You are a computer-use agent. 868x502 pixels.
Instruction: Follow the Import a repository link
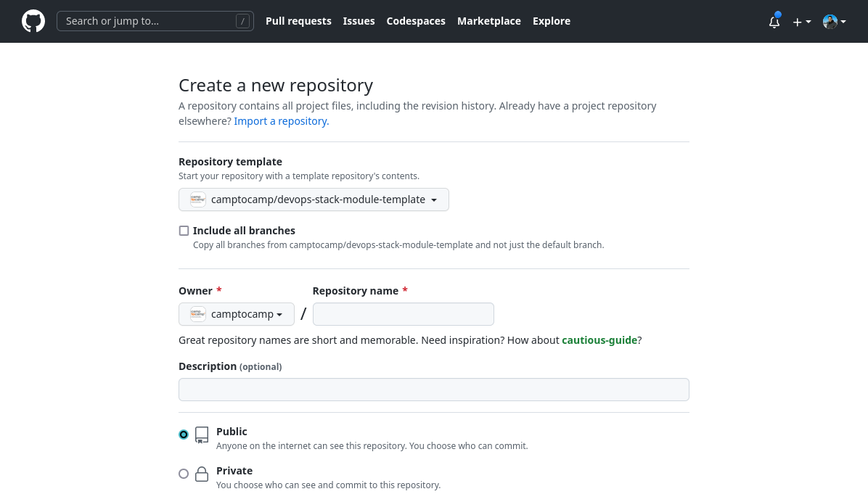coord(281,121)
